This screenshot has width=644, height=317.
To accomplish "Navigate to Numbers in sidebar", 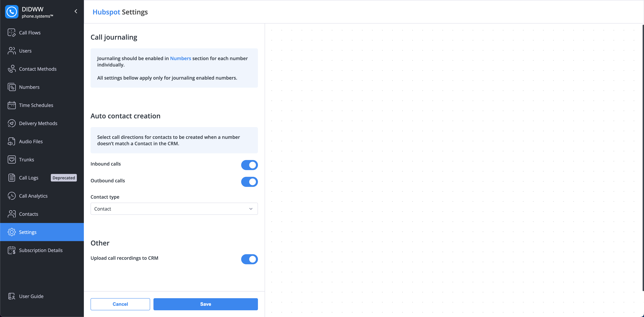I will (x=42, y=87).
